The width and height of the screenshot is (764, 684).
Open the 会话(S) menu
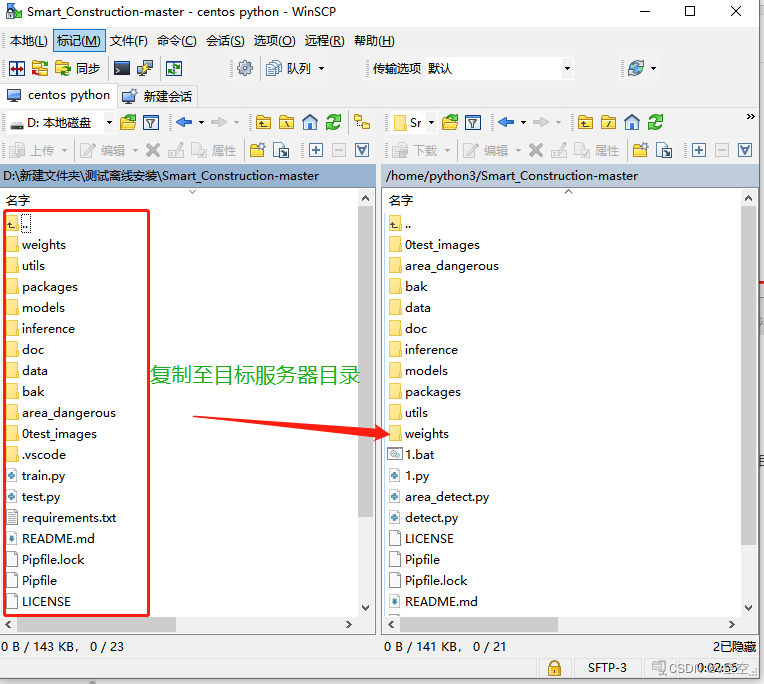point(225,40)
